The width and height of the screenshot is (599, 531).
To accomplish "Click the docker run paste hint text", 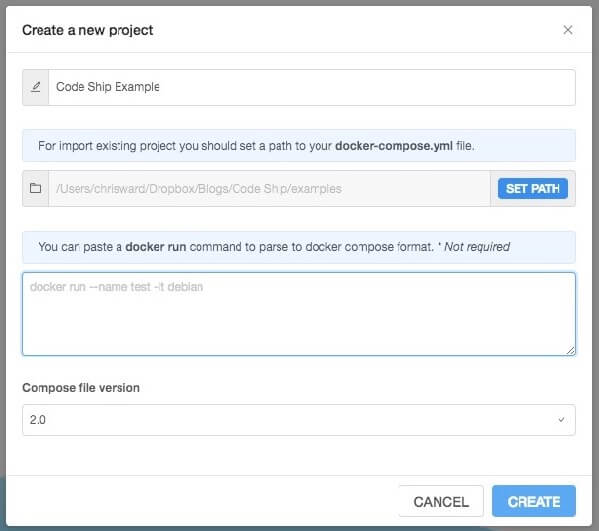I will [x=274, y=247].
